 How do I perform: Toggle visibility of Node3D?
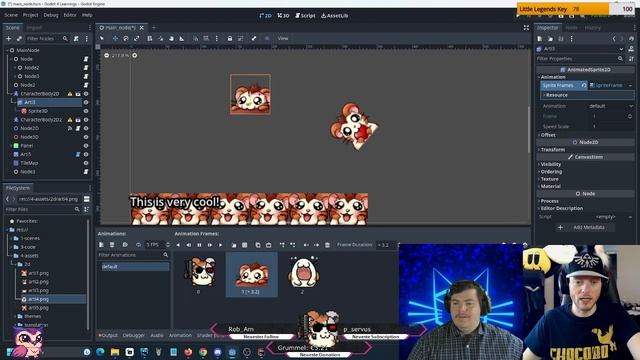pyautogui.click(x=86, y=137)
